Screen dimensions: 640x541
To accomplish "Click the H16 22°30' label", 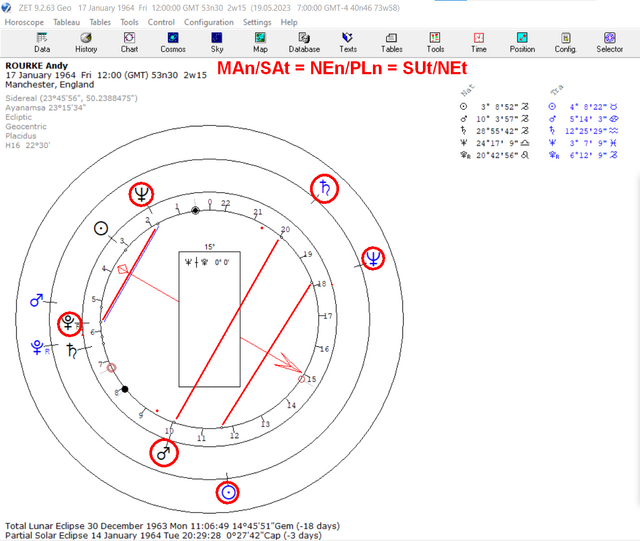I will 27,145.
